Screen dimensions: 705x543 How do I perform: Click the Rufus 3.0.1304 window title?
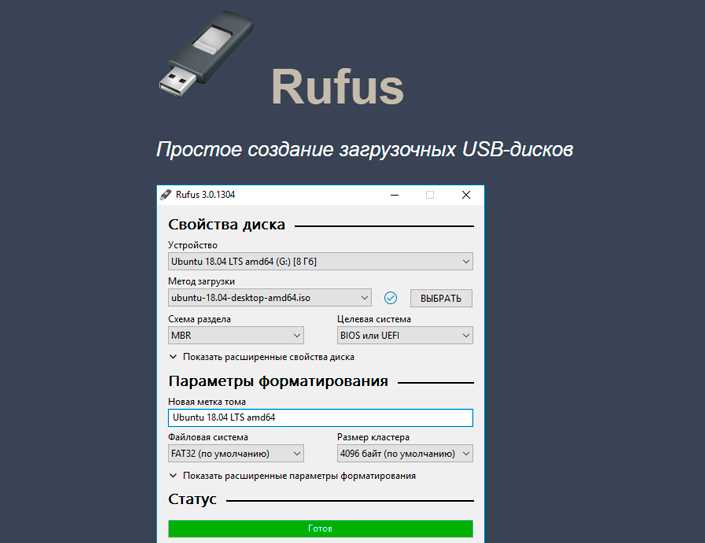[x=205, y=195]
